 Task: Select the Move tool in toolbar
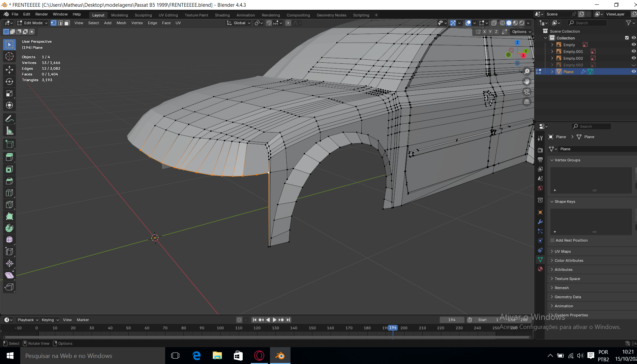(9, 70)
